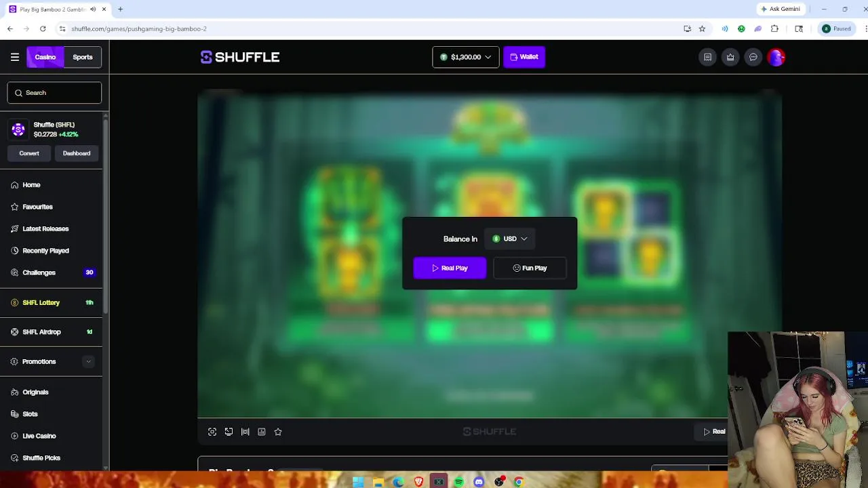Click the browser address bar URL

[139, 28]
